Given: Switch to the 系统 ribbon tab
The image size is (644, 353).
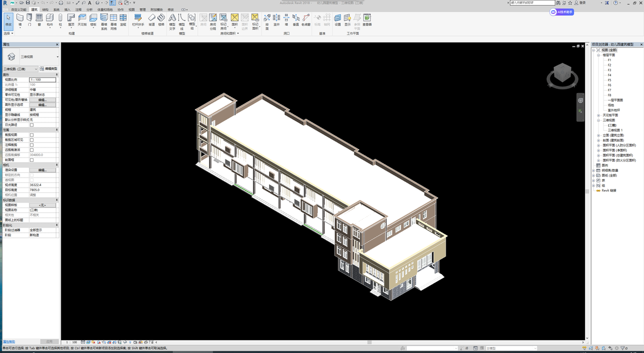Looking at the screenshot, I should point(57,9).
